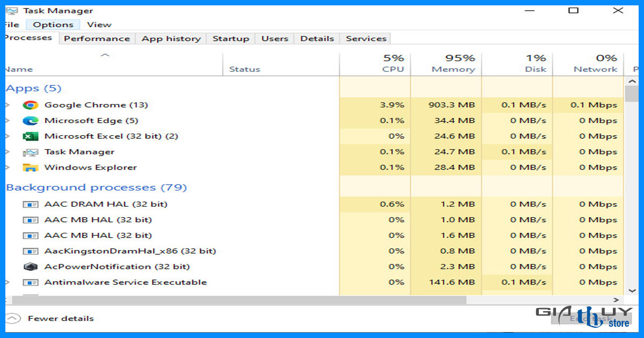Image resolution: width=644 pixels, height=338 pixels.
Task: Switch to the Services tab
Action: point(366,39)
